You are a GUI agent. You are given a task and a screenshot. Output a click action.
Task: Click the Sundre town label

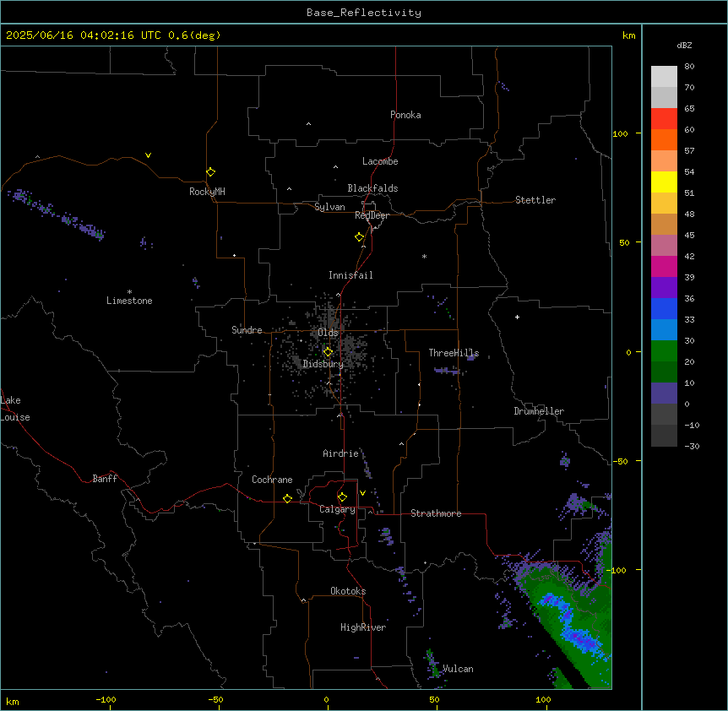click(x=247, y=330)
